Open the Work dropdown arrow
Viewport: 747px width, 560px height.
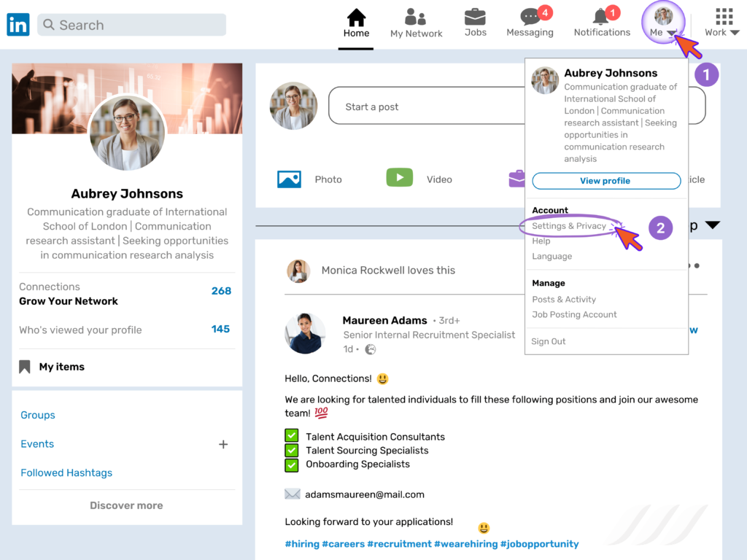click(x=736, y=32)
